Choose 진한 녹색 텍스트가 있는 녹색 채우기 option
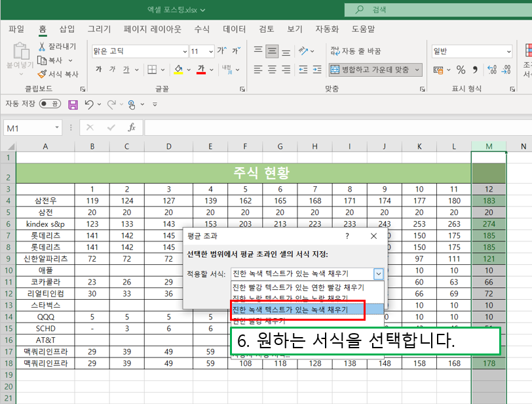 pos(307,310)
